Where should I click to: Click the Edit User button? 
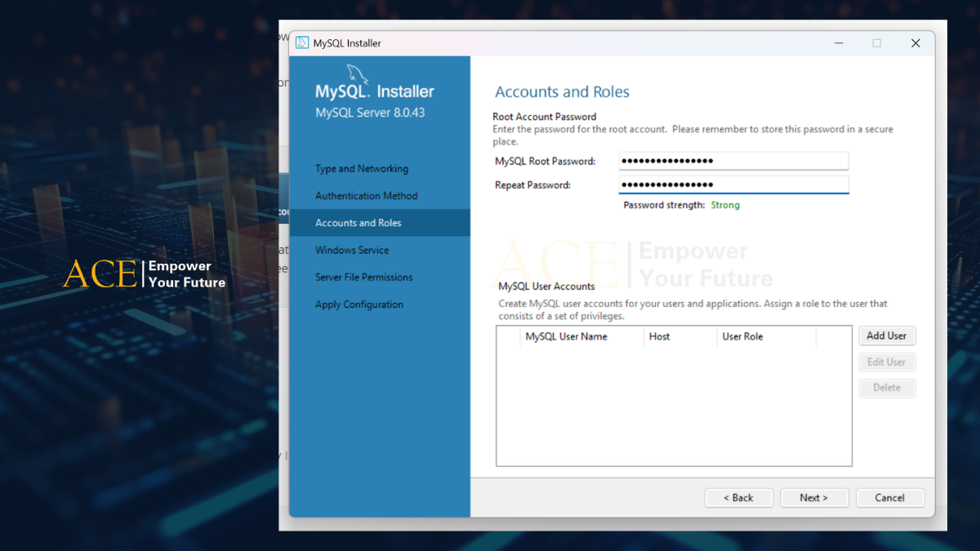(x=886, y=362)
